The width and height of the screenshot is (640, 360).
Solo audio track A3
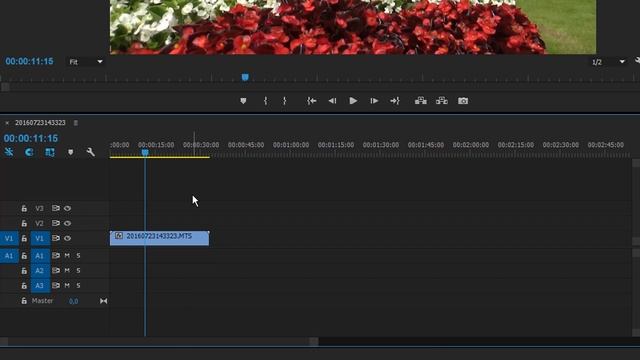(78, 286)
